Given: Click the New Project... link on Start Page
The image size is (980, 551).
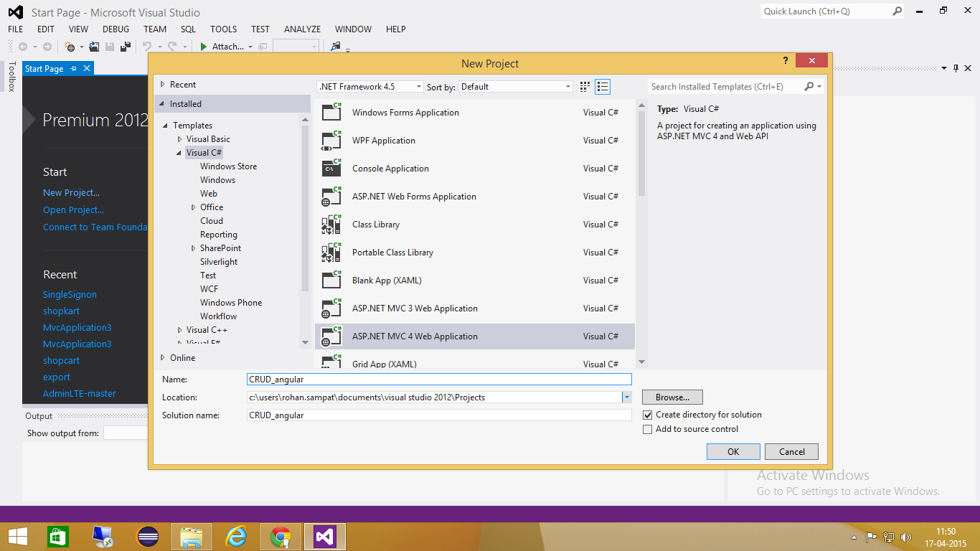Looking at the screenshot, I should tap(72, 192).
